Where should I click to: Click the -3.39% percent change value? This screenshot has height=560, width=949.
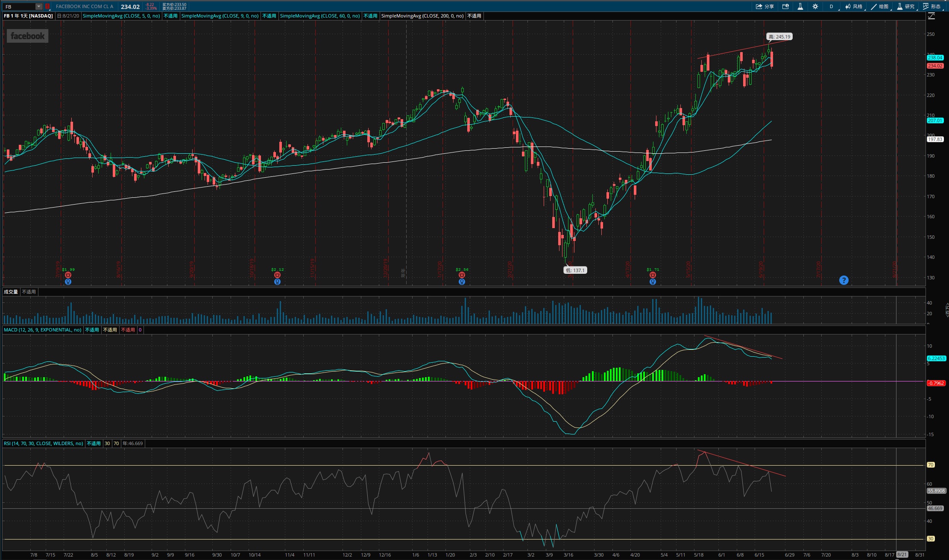click(151, 9)
